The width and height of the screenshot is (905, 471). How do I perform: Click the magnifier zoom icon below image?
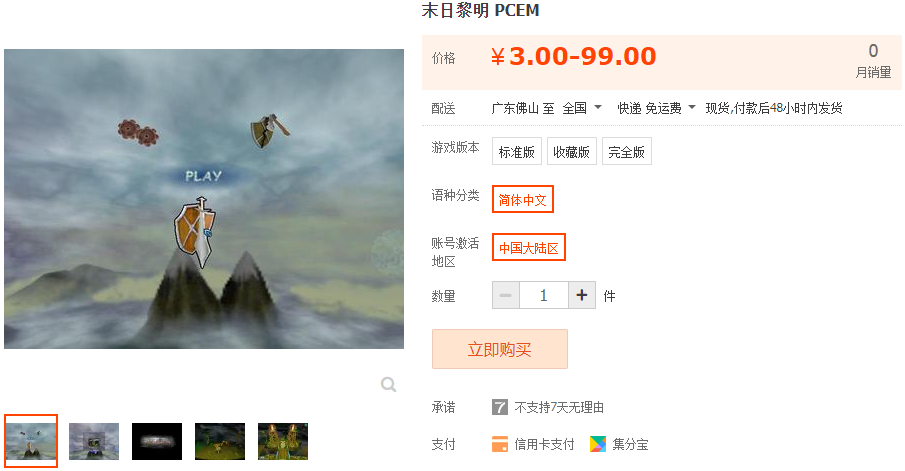(x=388, y=384)
